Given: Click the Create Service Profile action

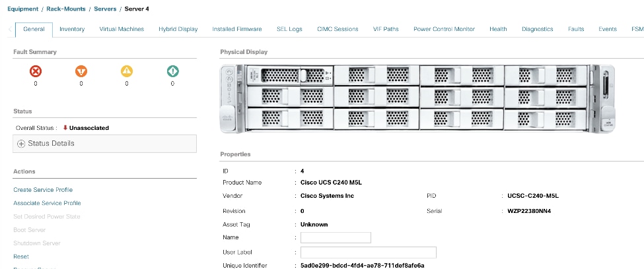Looking at the screenshot, I should click(x=43, y=190).
